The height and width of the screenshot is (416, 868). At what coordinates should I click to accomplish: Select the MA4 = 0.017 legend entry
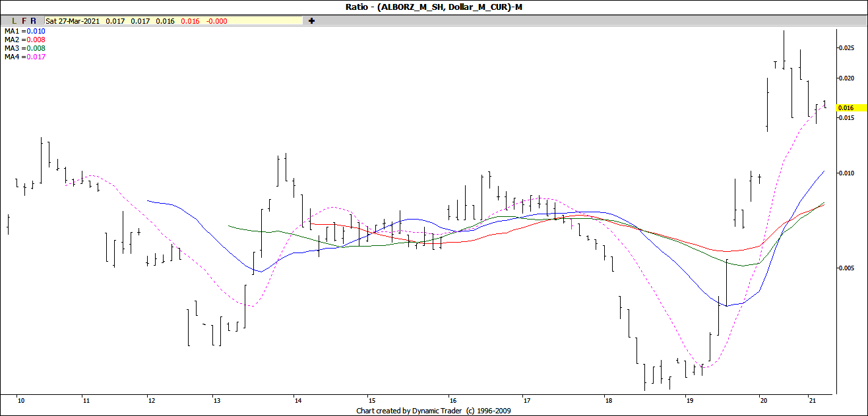point(25,57)
